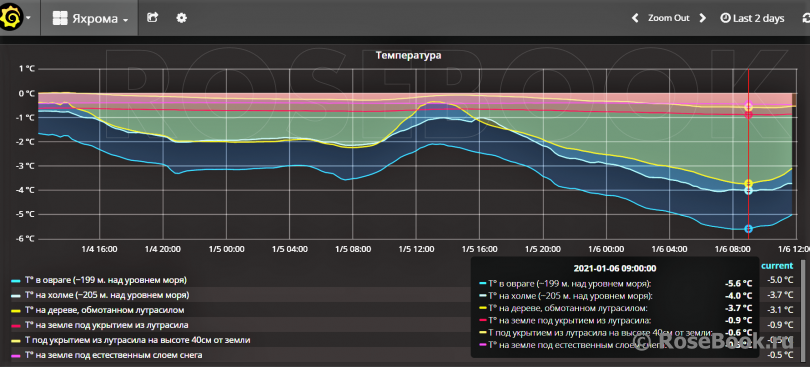Viewport: 810px width, 367px height.
Task: Toggle series T° на земле под естественным слоем снега
Action: coord(113,355)
